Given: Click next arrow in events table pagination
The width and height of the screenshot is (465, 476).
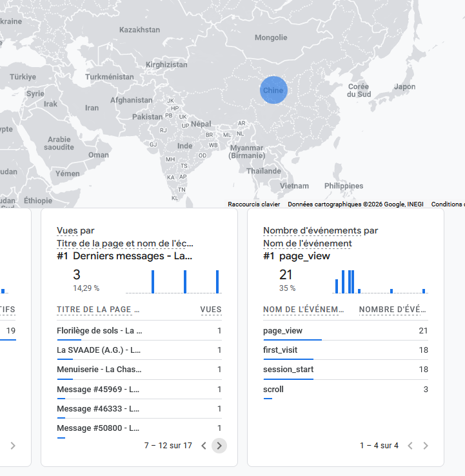Looking at the screenshot, I should click(x=426, y=445).
